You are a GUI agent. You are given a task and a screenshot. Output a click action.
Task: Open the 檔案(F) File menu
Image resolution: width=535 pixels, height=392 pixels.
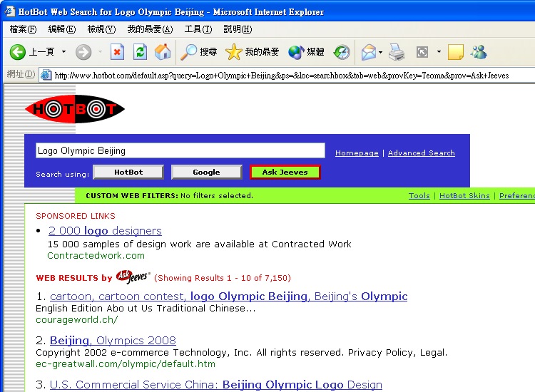click(23, 29)
